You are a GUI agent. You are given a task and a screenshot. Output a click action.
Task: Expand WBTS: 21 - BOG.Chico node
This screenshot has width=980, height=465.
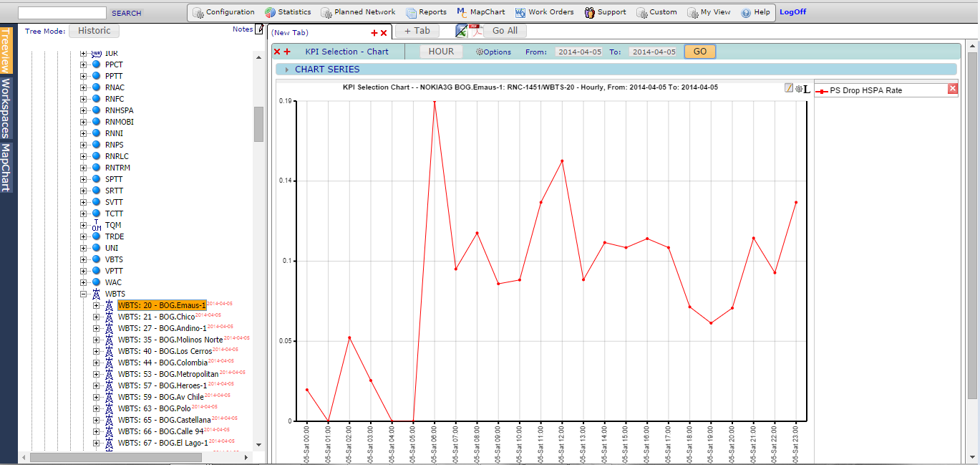(x=97, y=317)
